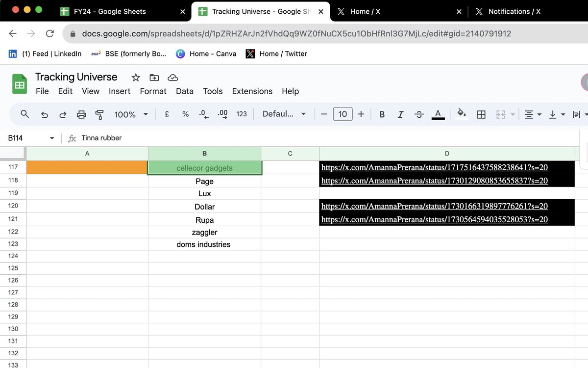The image size is (588, 368).
Task: Open the Data menu
Action: tap(185, 91)
